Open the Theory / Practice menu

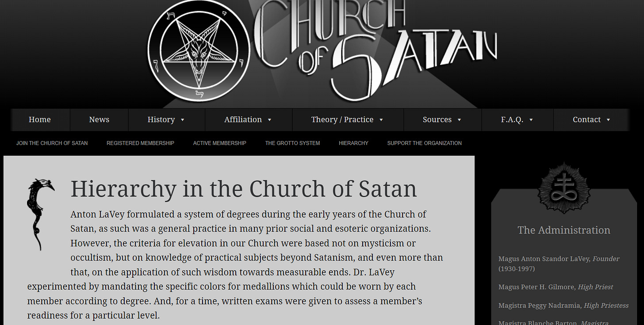[x=348, y=120]
